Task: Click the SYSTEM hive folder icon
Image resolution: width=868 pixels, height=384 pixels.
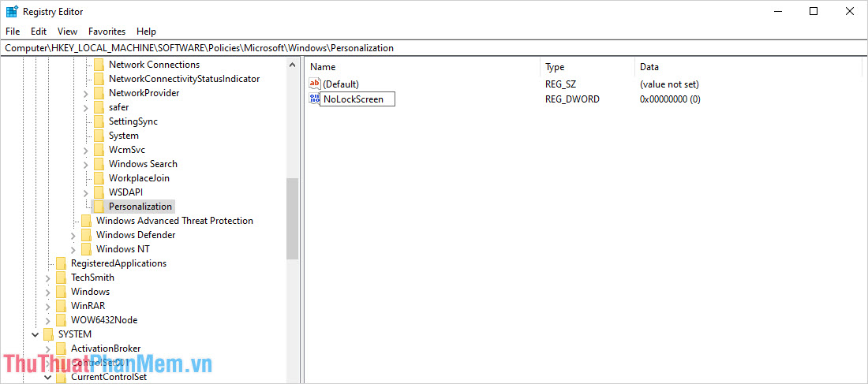Action: [49, 334]
